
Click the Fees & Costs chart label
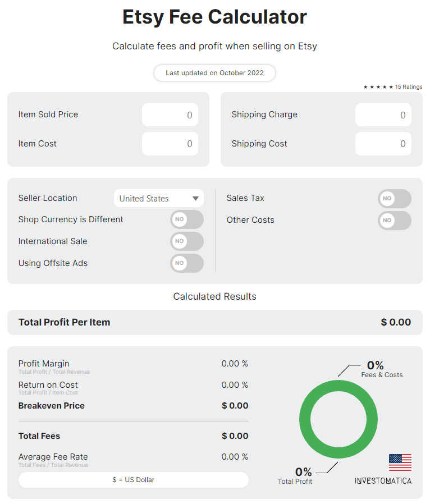point(382,375)
